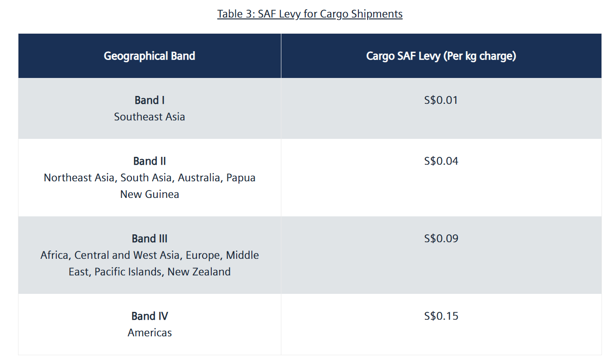
Task: Click the S$0.15 levy value
Action: (441, 316)
